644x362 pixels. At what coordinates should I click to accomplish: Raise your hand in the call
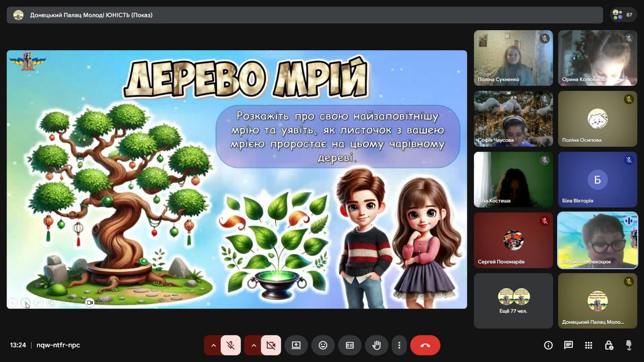[x=376, y=345]
